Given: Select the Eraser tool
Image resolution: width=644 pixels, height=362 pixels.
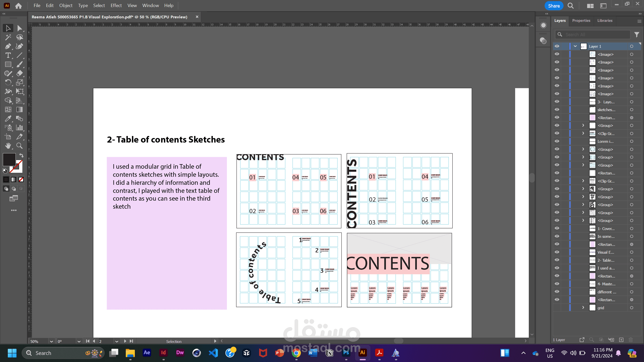Looking at the screenshot, I should coord(19,73).
